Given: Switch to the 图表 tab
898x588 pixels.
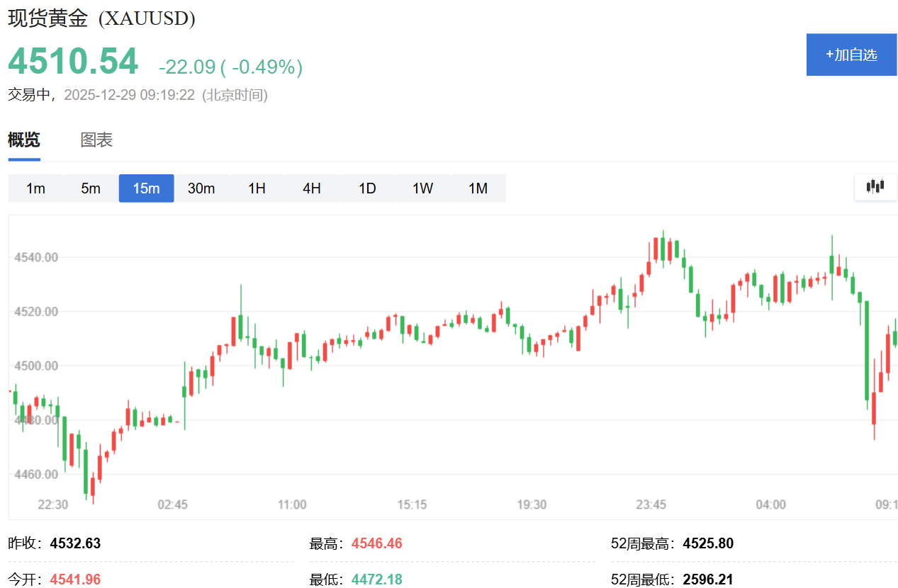Looking at the screenshot, I should coord(96,140).
